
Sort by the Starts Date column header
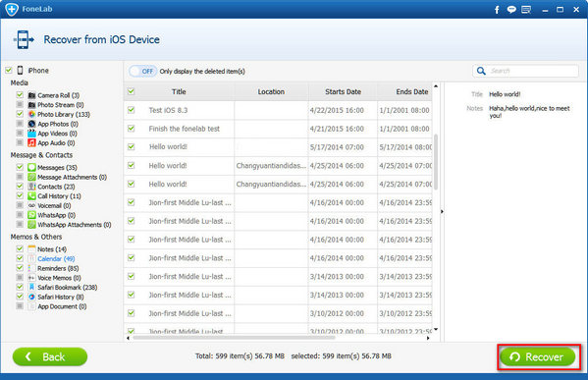coord(343,91)
